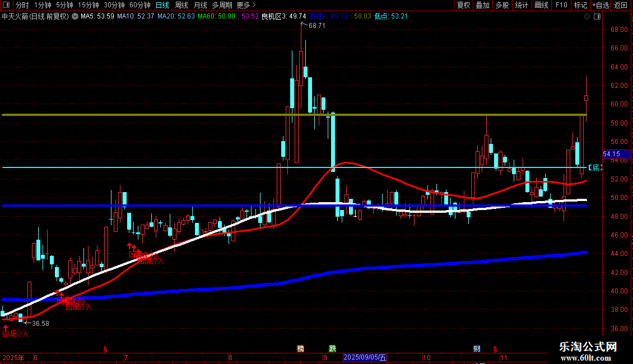The height and width of the screenshot is (364, 633).
Task: Activate the 画线 drawing tools
Action: click(541, 5)
